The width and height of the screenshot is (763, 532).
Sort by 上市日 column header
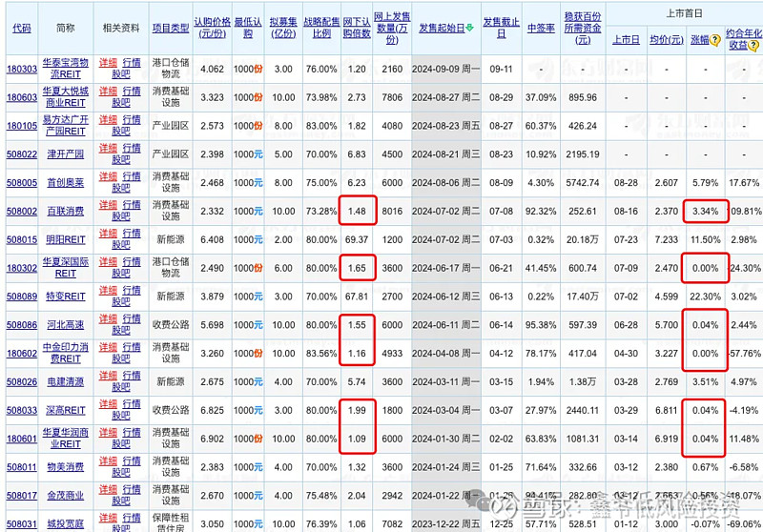click(626, 40)
